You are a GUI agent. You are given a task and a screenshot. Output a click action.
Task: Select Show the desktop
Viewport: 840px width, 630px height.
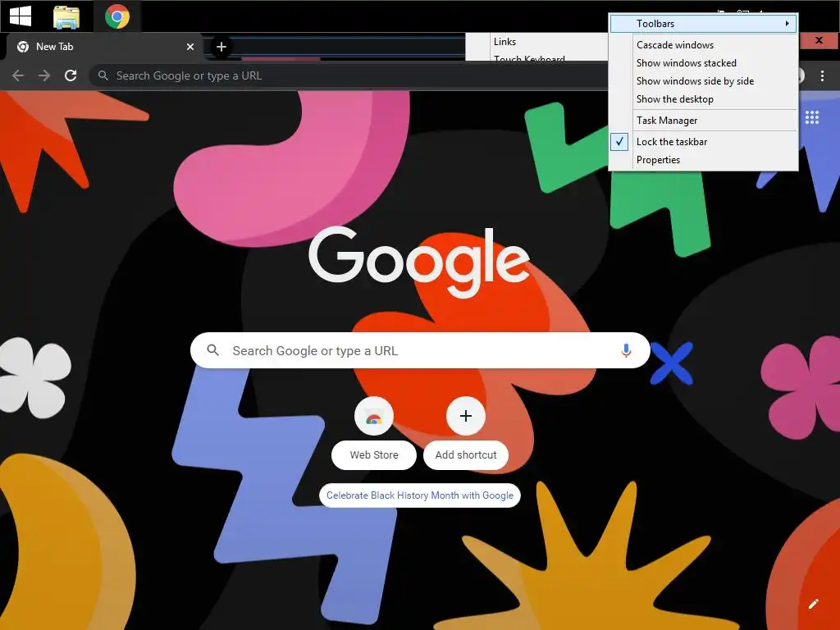703,99
